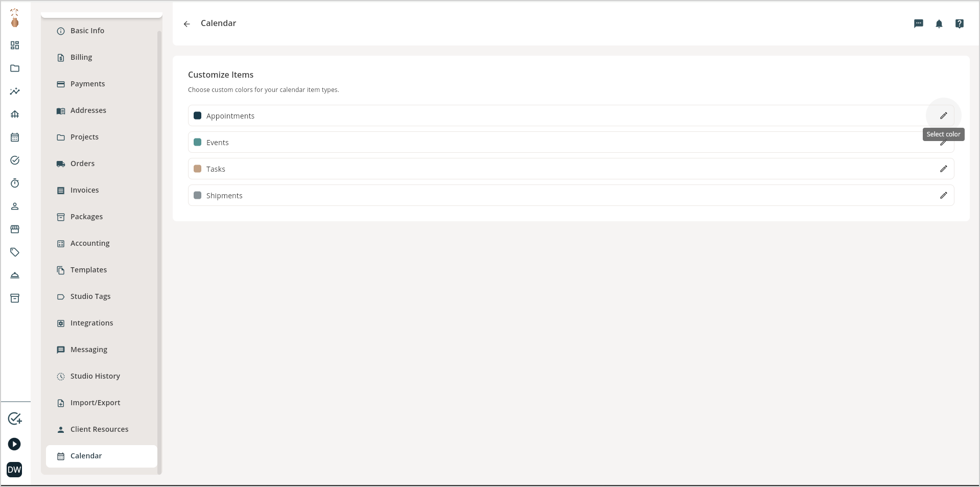The width and height of the screenshot is (980, 487).
Task: Open the notifications bell
Action: 939,24
